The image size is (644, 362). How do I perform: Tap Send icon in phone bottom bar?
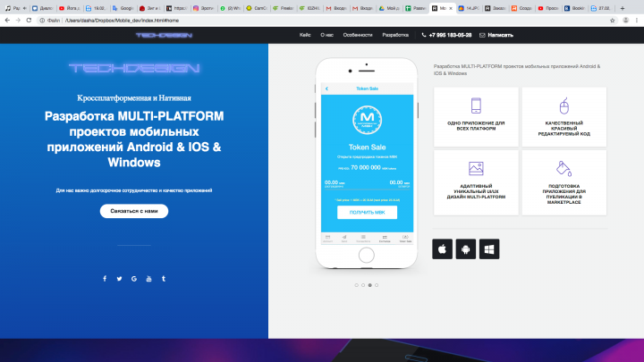(x=344, y=239)
